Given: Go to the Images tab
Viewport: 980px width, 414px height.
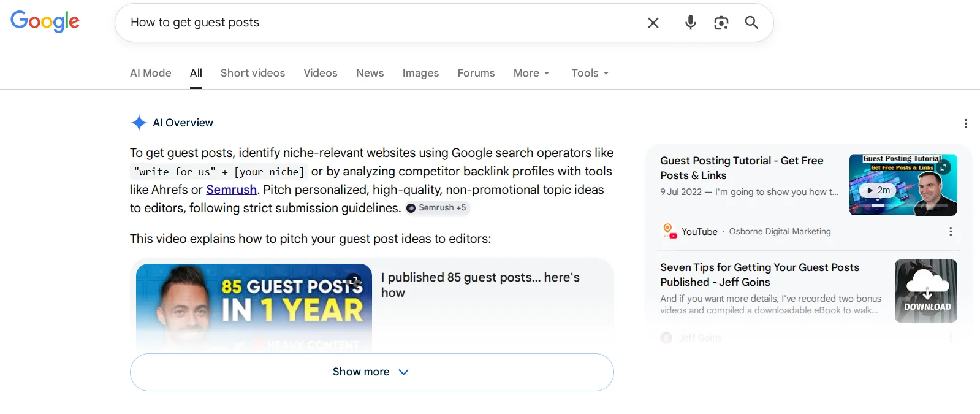Looking at the screenshot, I should tap(420, 73).
